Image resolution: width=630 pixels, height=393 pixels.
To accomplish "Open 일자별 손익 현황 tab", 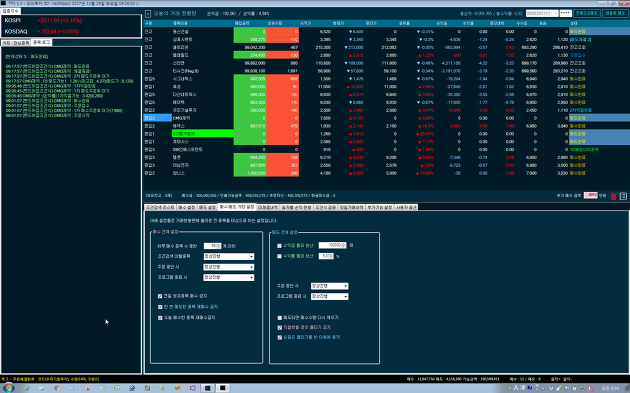I will pyautogui.click(x=297, y=207).
